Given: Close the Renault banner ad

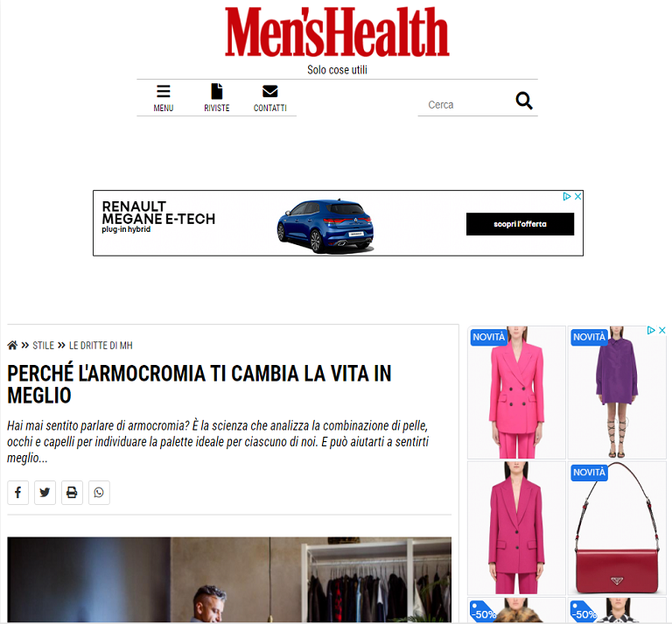Looking at the screenshot, I should tap(577, 196).
